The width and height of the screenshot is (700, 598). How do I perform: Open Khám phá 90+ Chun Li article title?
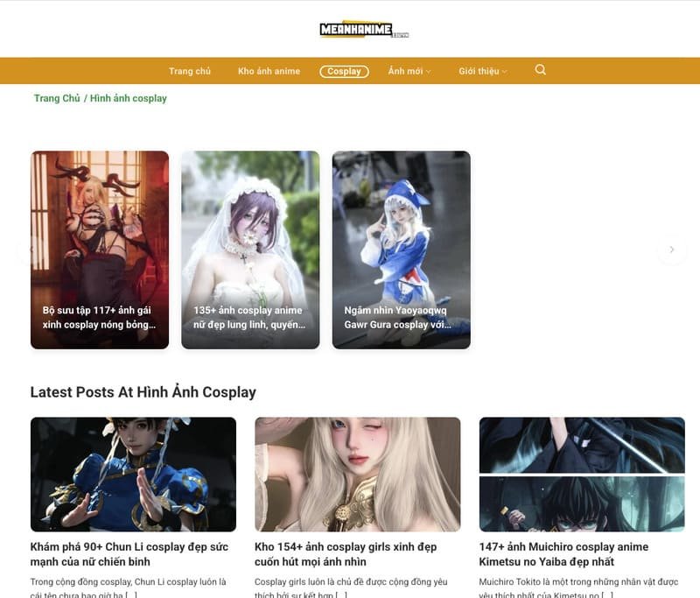(127, 553)
